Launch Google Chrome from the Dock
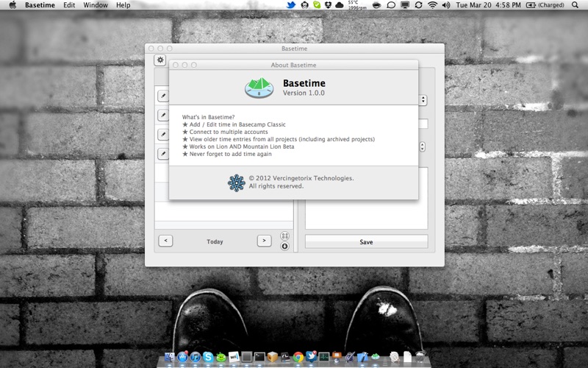The height and width of the screenshot is (368, 588). (x=298, y=357)
